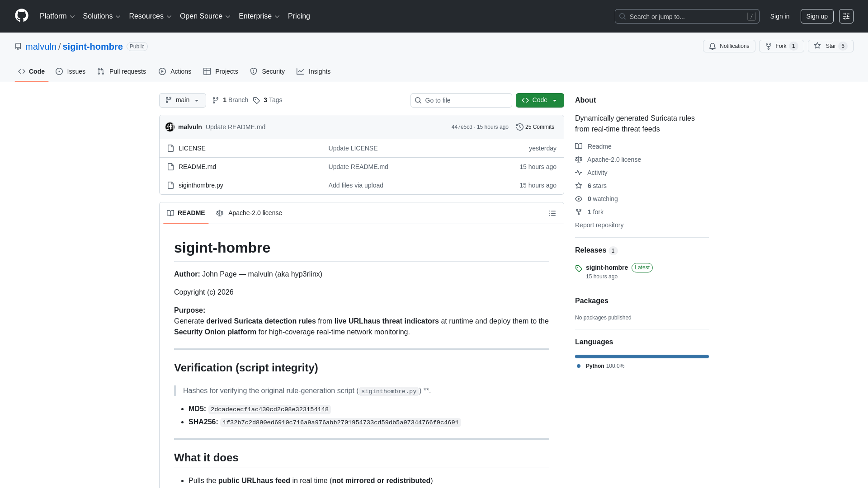The width and height of the screenshot is (868, 488).
Task: Select the Pricing menu item
Action: (299, 16)
